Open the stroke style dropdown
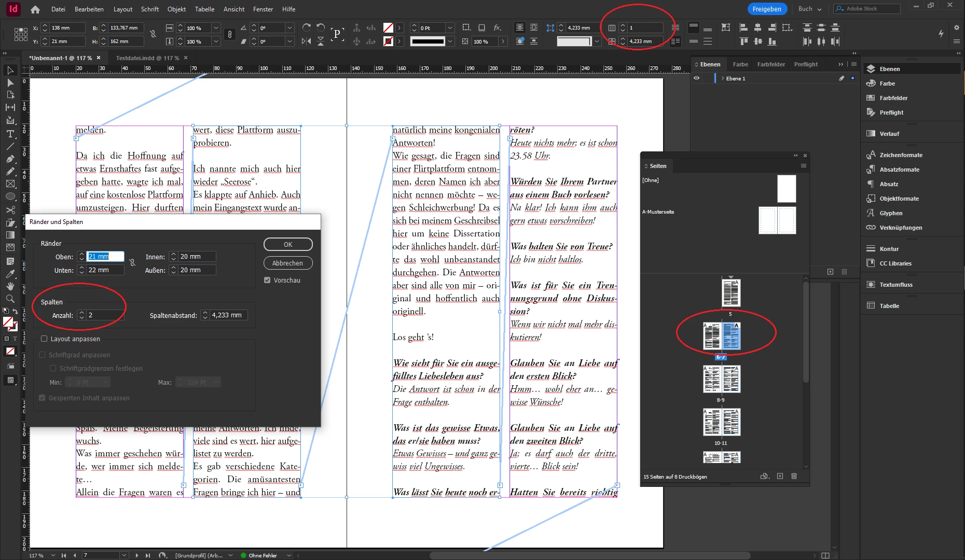 [450, 41]
